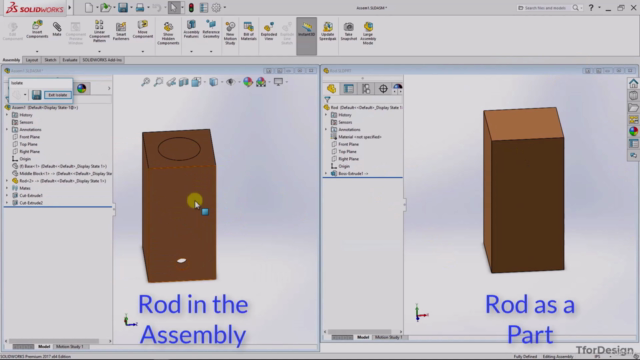Image resolution: width=640 pixels, height=360 pixels.
Task: Expand History in assembly tree
Action: point(7,115)
